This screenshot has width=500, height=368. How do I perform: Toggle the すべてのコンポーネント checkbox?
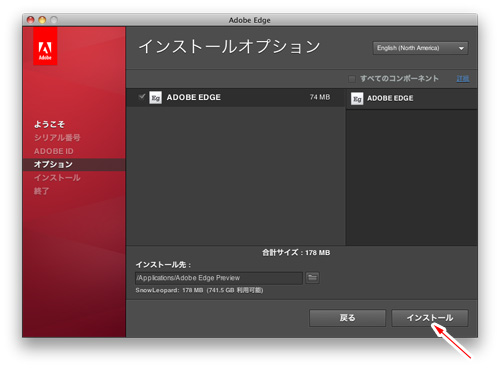(352, 79)
